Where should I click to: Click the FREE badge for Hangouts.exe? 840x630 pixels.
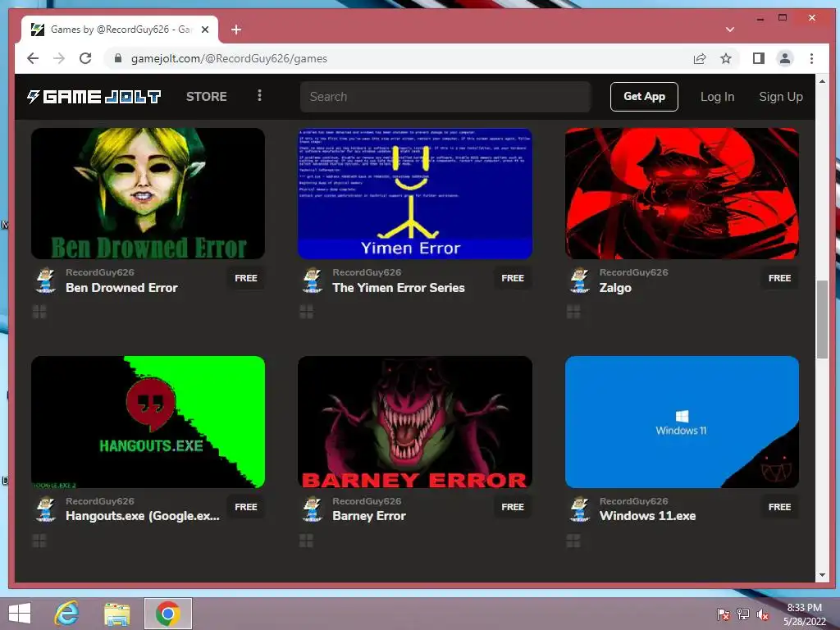246,507
